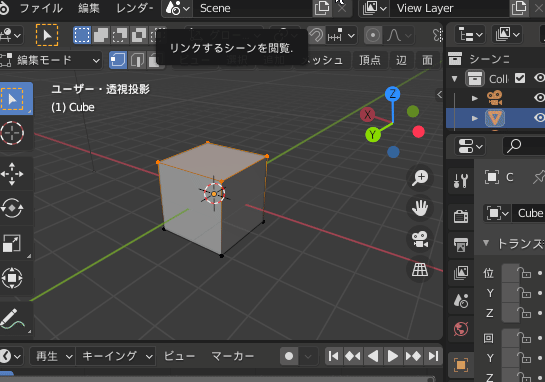Viewport: 545px width, 382px height.
Task: Open the outliner display mode dropdown
Action: click(507, 34)
